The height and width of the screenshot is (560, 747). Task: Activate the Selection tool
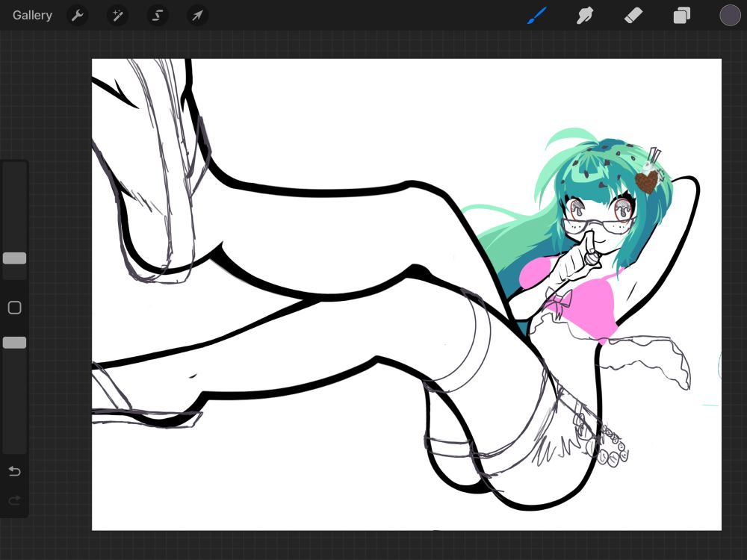click(x=157, y=16)
